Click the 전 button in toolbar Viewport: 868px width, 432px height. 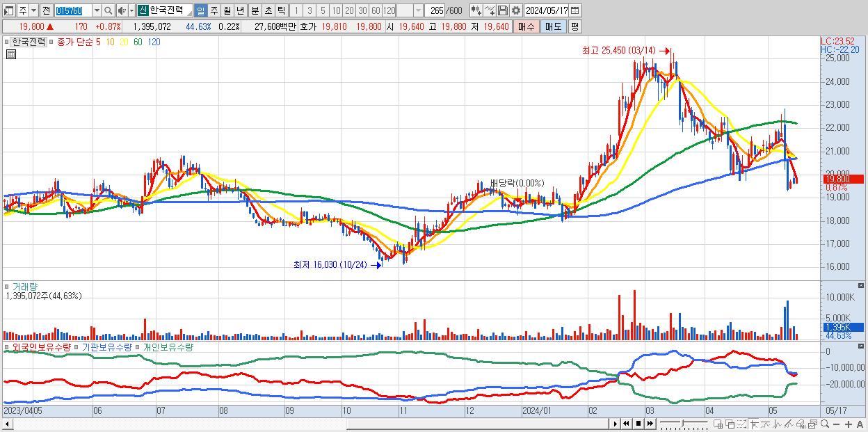pos(47,10)
